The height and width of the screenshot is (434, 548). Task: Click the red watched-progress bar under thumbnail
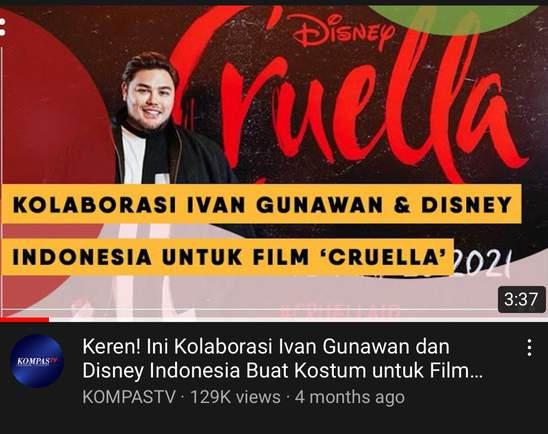[24, 319]
